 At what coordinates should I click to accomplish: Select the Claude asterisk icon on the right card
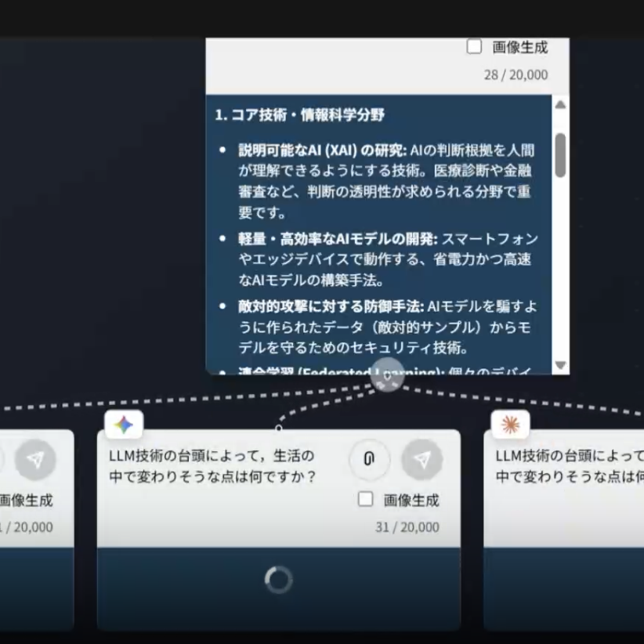pyautogui.click(x=510, y=424)
